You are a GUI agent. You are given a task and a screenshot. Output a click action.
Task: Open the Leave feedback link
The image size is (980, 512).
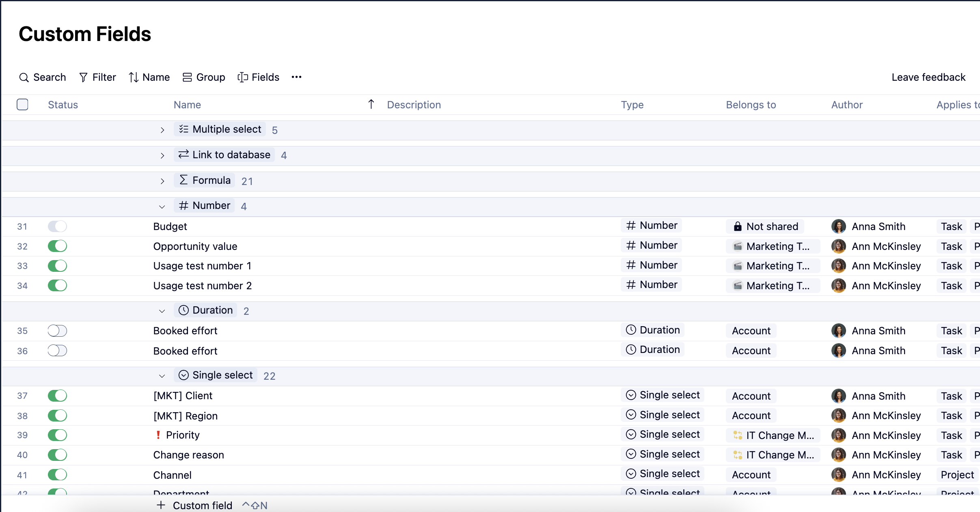click(928, 77)
